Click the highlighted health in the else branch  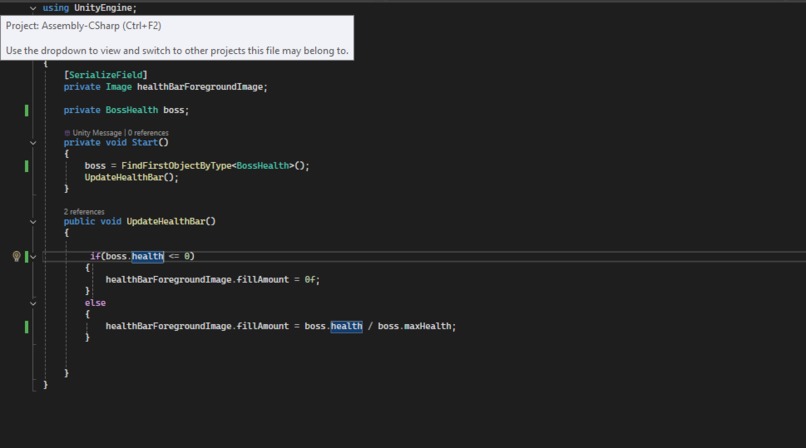tap(346, 326)
